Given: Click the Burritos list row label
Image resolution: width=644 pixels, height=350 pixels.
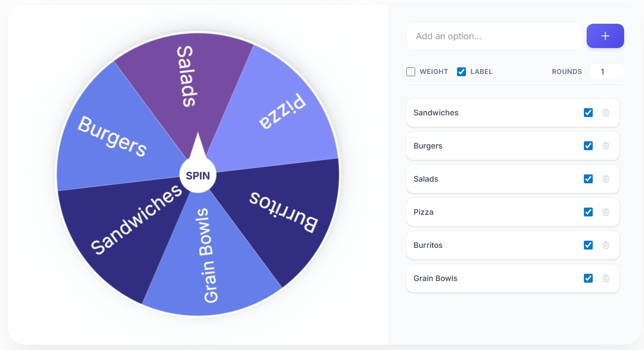Looking at the screenshot, I should pos(428,245).
